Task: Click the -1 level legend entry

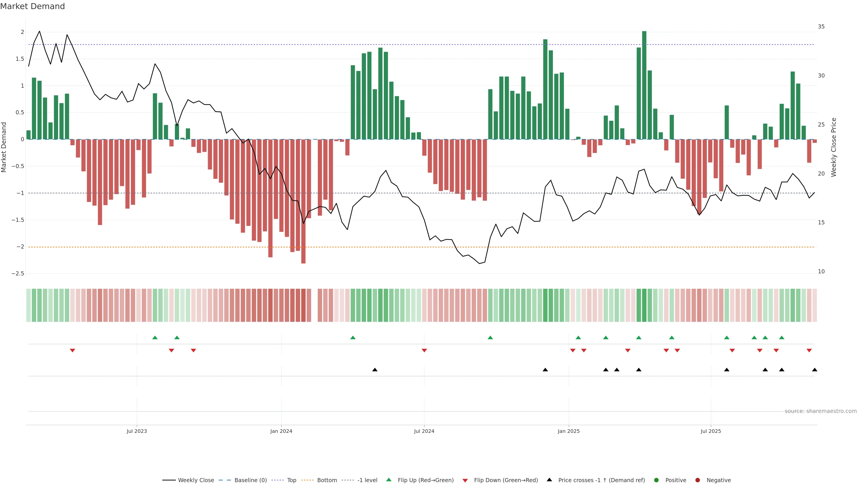Action: [367, 480]
